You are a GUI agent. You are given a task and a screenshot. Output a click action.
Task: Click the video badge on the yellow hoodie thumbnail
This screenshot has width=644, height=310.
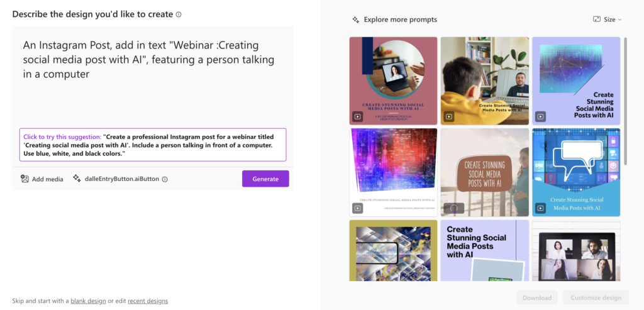coord(449,116)
